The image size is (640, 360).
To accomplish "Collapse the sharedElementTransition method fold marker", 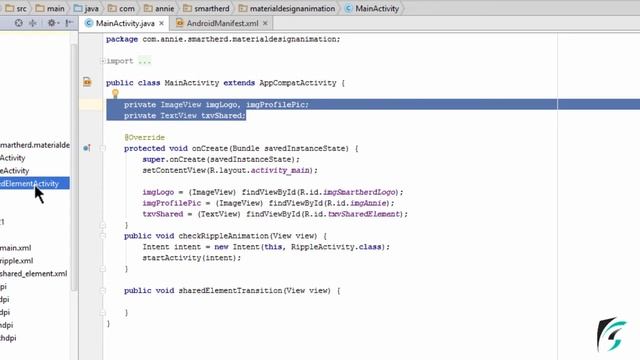I will click(103, 291).
